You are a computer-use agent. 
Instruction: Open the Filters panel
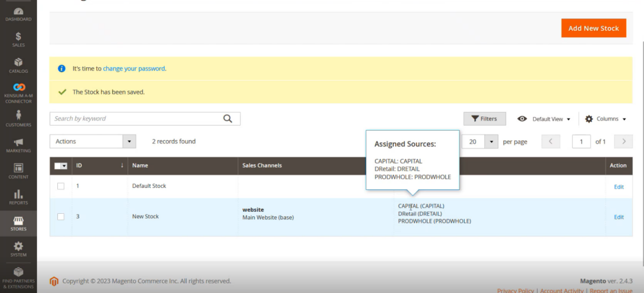coord(485,119)
